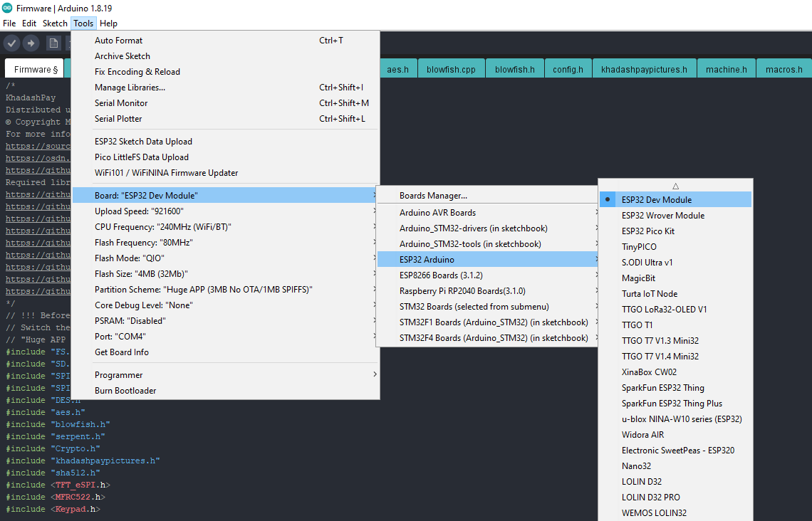The height and width of the screenshot is (521, 812).
Task: Expand CPU Frequency "240MHz (WiFi/BT)" submenu
Action: [x=226, y=226]
